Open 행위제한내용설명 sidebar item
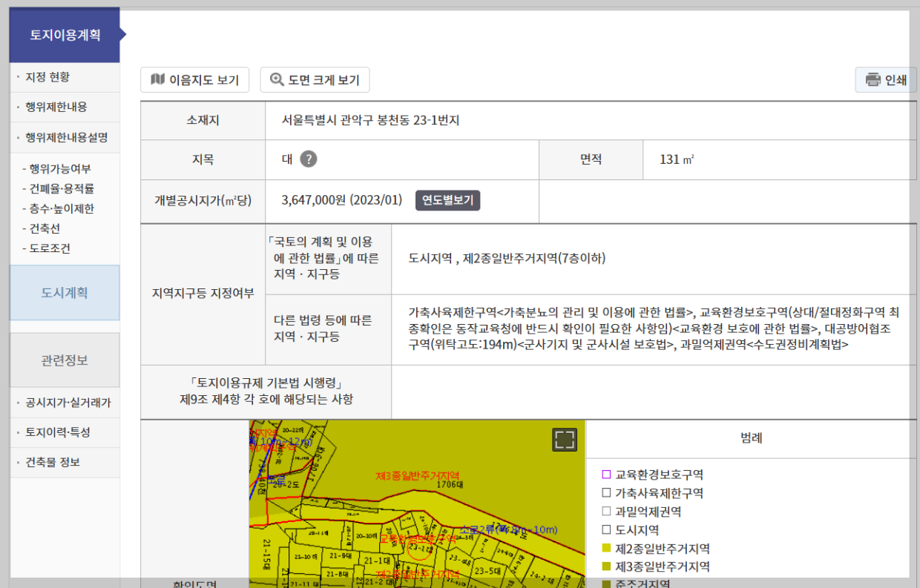Viewport: 920px width, 588px height. click(x=66, y=137)
